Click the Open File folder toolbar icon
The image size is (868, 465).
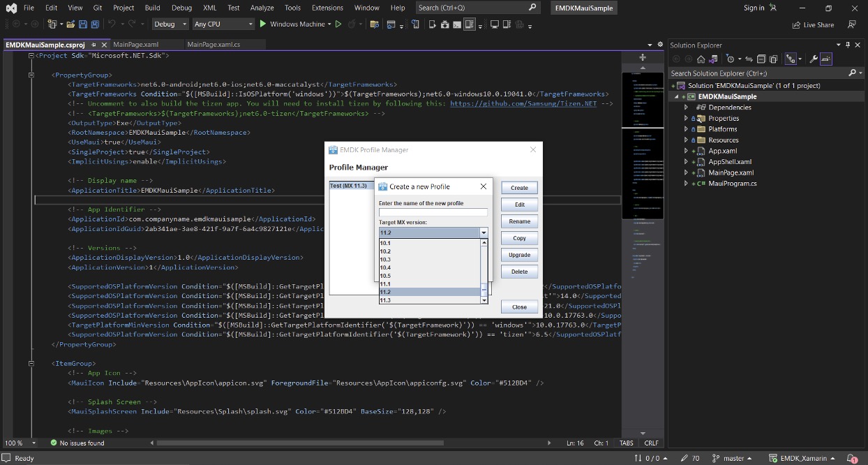pos(70,24)
